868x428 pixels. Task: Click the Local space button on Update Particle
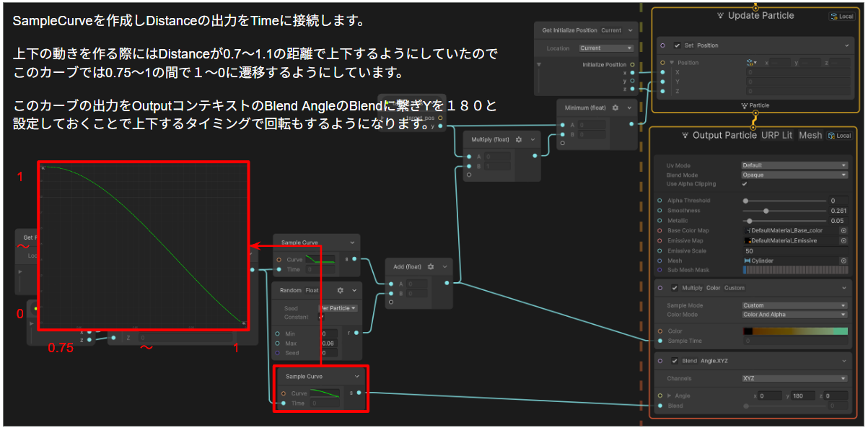click(x=841, y=16)
